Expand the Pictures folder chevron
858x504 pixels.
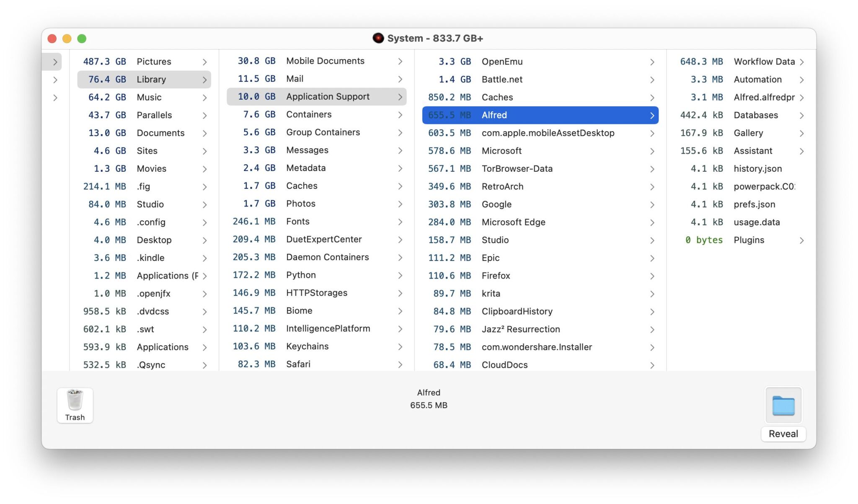pyautogui.click(x=204, y=62)
